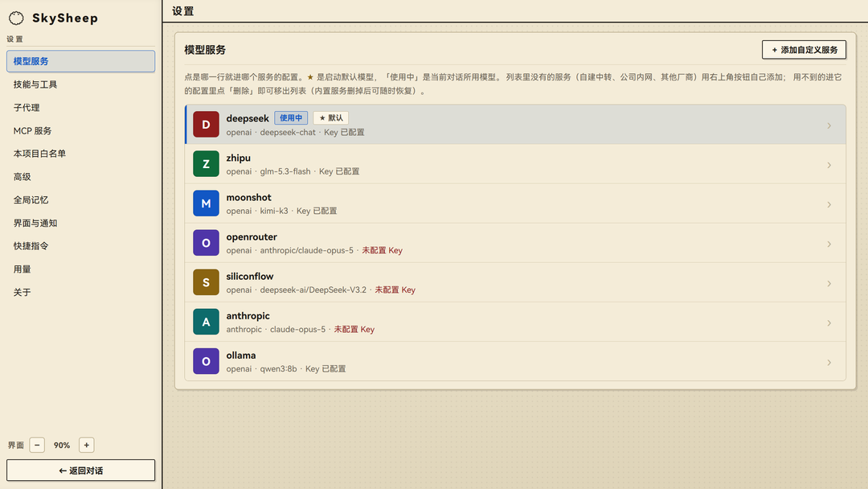Open the ollama purple O avatar
868x489 pixels.
pyautogui.click(x=206, y=361)
